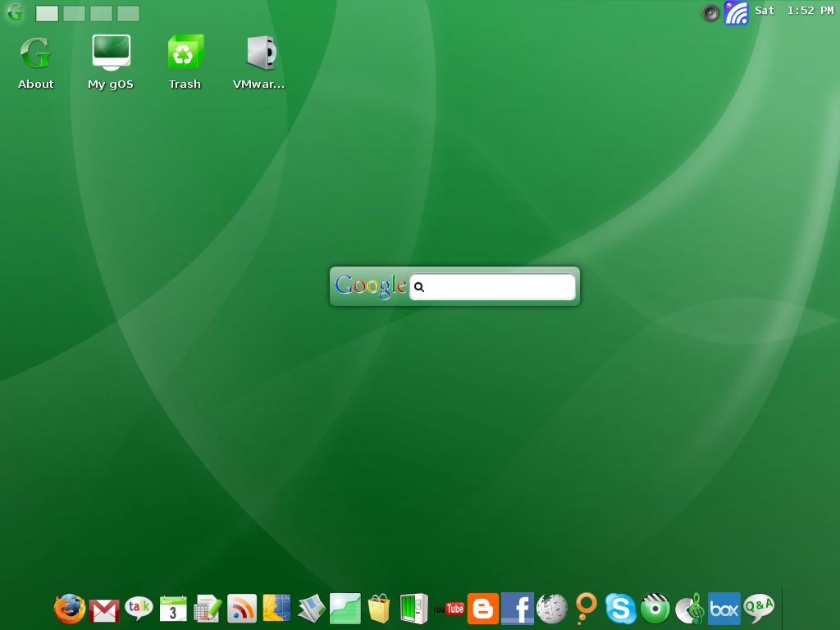Open Blogger from the dock
The height and width of the screenshot is (630, 840).
[x=483, y=609]
